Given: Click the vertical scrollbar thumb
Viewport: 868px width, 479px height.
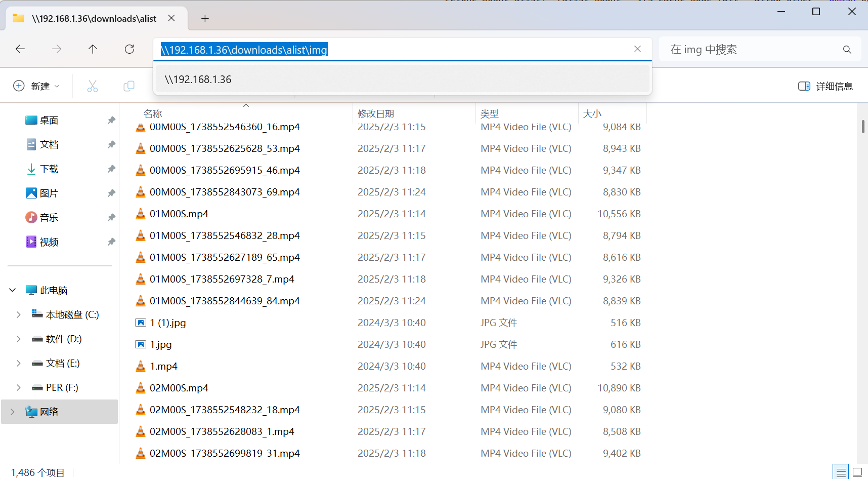Looking at the screenshot, I should [x=863, y=126].
